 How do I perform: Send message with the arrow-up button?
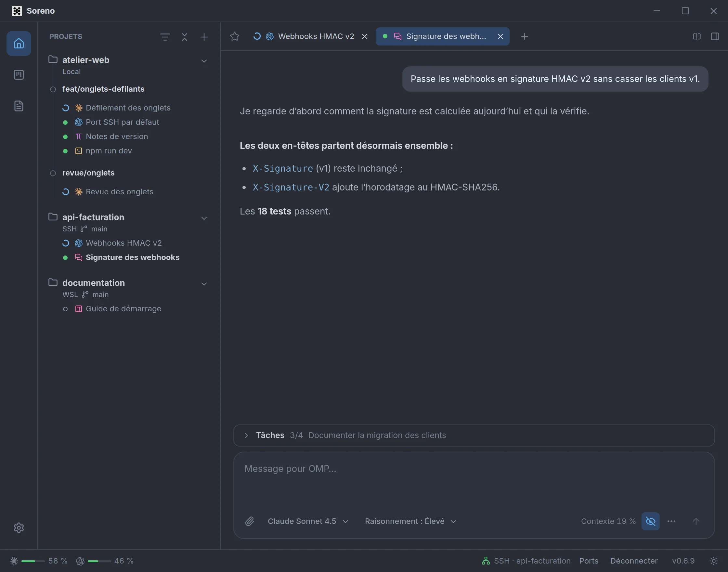(x=696, y=521)
